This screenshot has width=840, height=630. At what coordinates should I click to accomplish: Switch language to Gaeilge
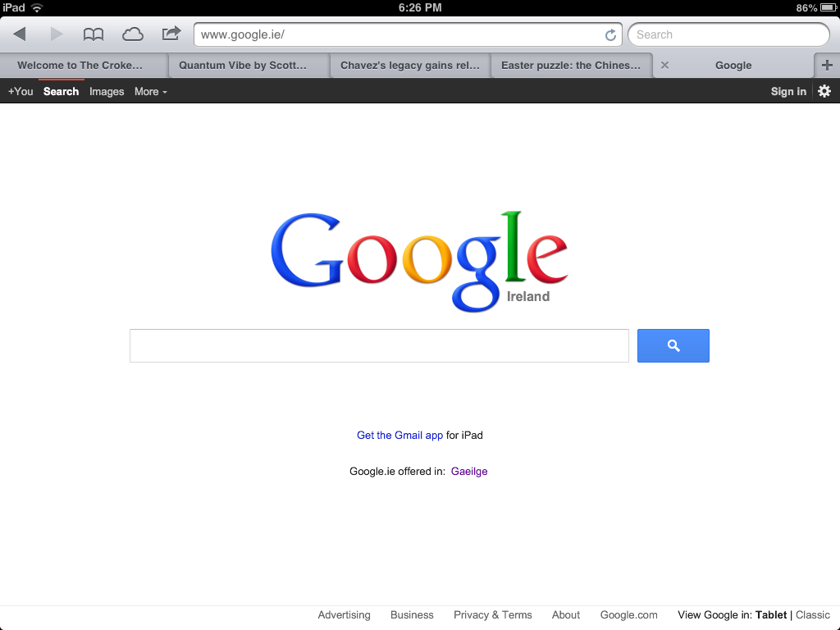point(469,472)
